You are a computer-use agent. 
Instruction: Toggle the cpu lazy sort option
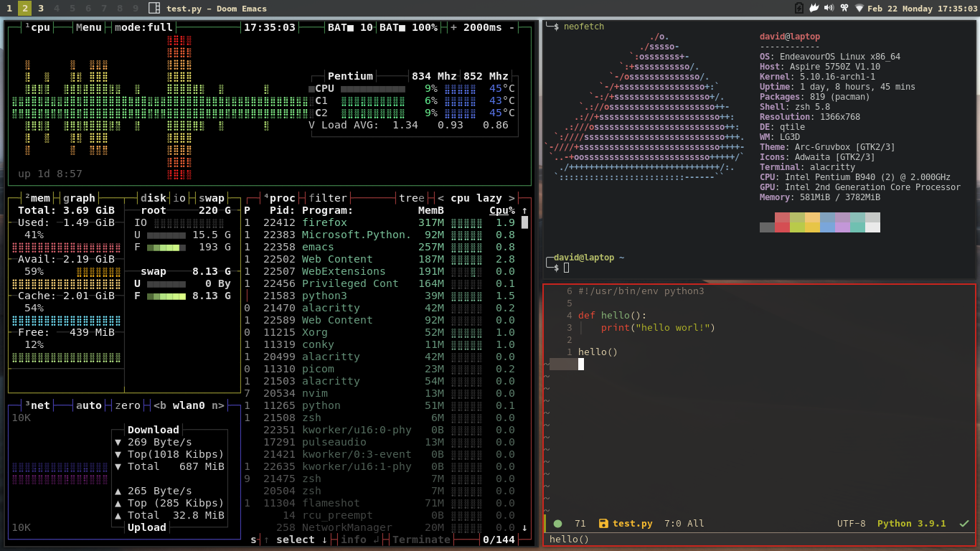(x=476, y=198)
